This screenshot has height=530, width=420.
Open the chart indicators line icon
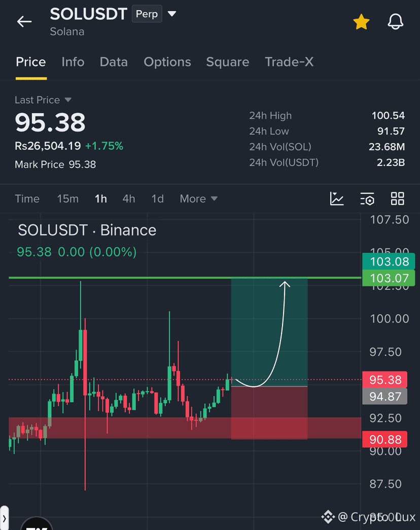pyautogui.click(x=337, y=199)
